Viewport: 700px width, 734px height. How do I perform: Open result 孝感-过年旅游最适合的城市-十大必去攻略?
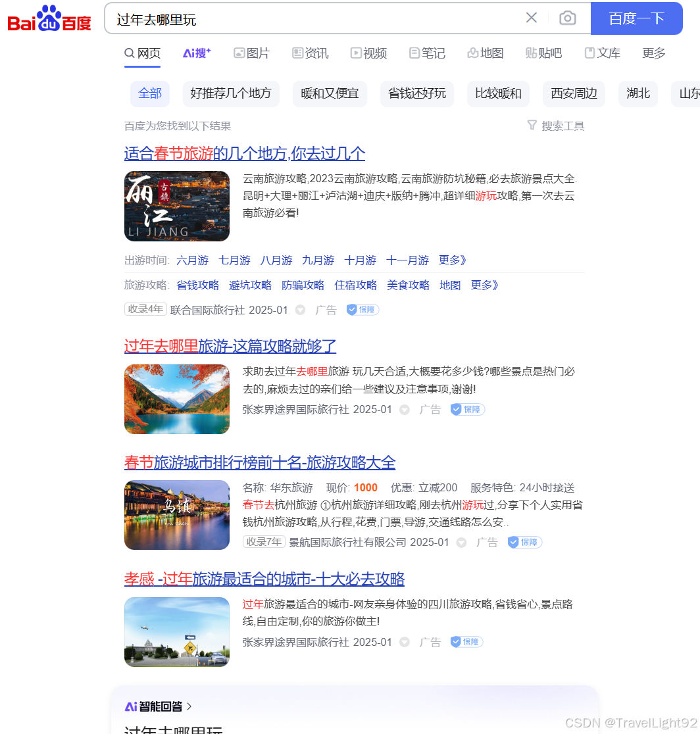tap(264, 579)
